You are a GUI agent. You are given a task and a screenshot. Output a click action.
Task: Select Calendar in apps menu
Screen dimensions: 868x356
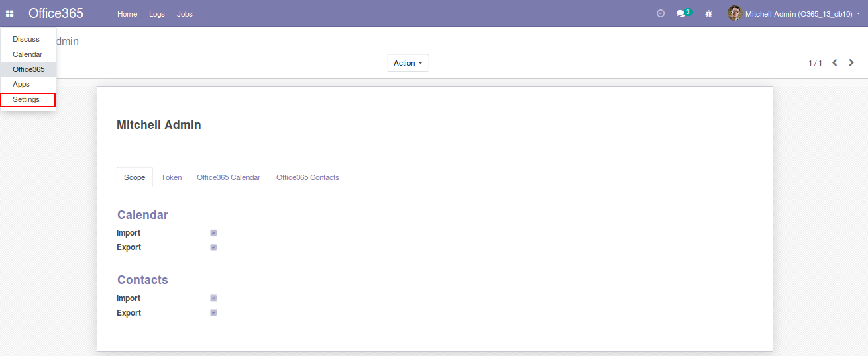[28, 54]
